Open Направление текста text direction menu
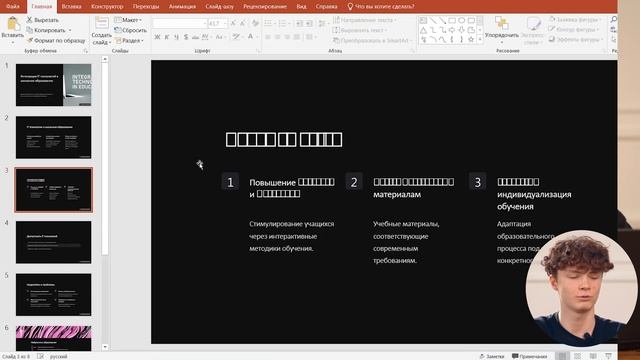The width and height of the screenshot is (640, 360). coord(364,20)
